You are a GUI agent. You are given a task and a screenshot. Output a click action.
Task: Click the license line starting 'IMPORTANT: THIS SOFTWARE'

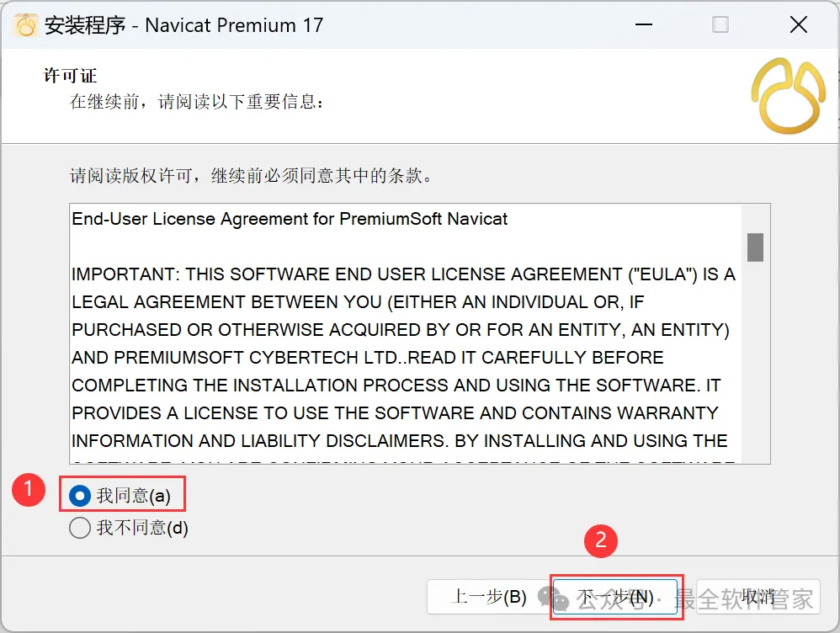tap(403, 274)
